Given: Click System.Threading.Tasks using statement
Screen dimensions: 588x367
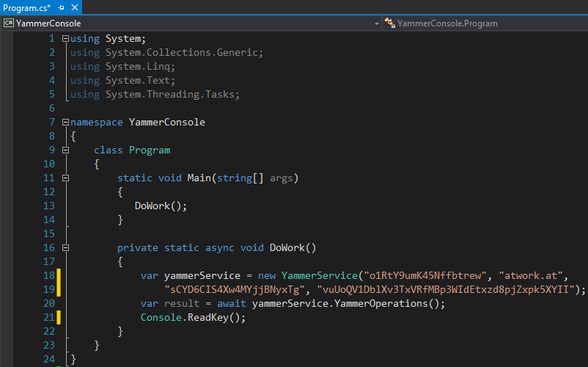Looking at the screenshot, I should [x=172, y=95].
